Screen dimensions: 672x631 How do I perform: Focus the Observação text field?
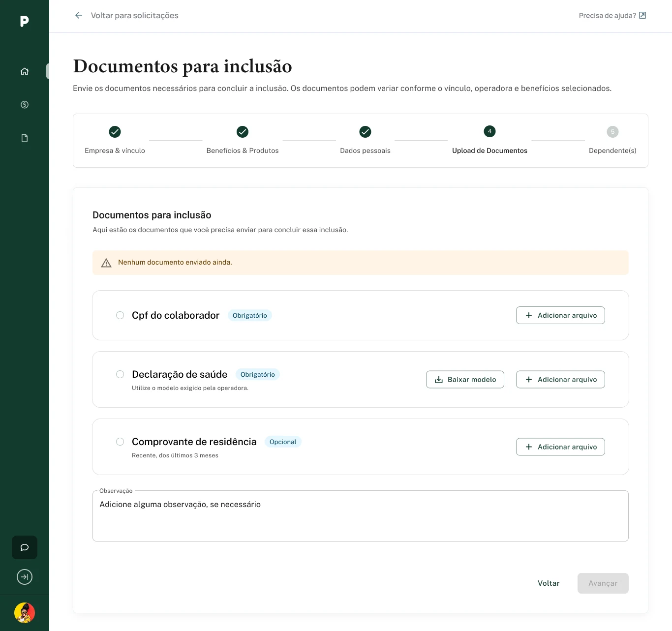click(361, 516)
